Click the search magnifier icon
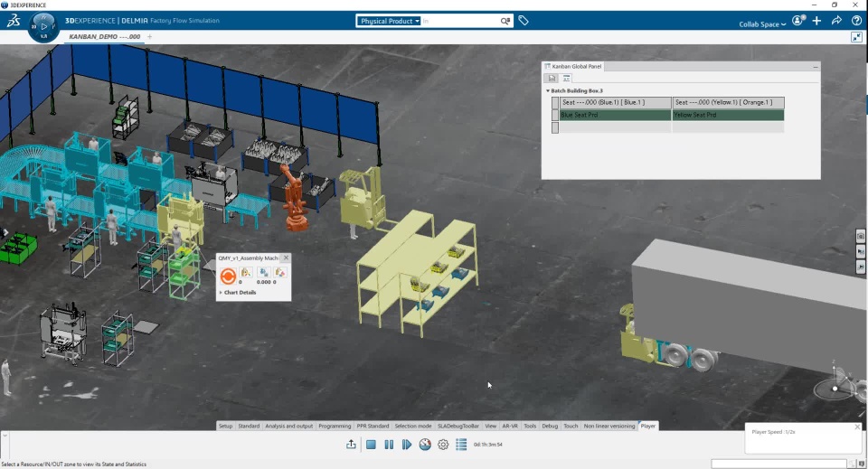 505,21
